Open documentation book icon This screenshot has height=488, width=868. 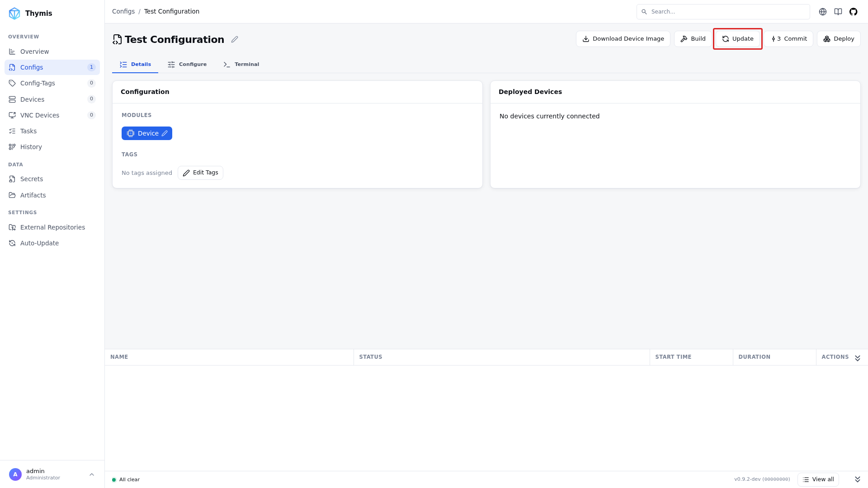coord(838,12)
